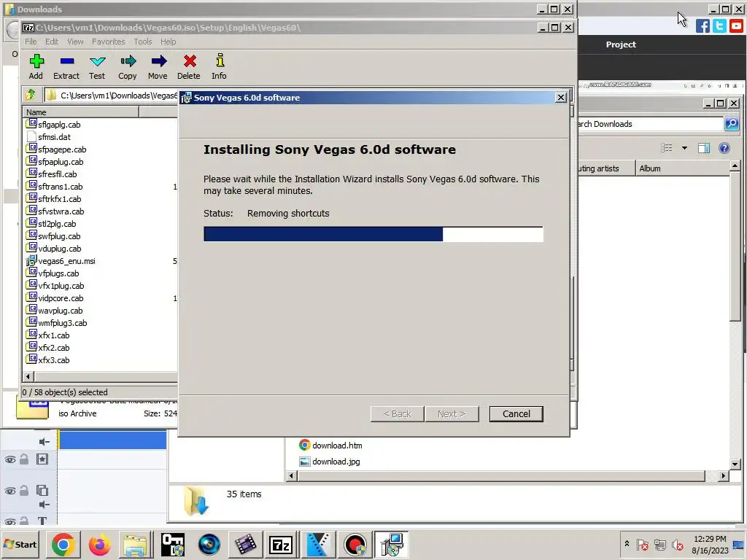747x560 pixels.
Task: Toggle the lock on the star-film track
Action: coord(24,459)
